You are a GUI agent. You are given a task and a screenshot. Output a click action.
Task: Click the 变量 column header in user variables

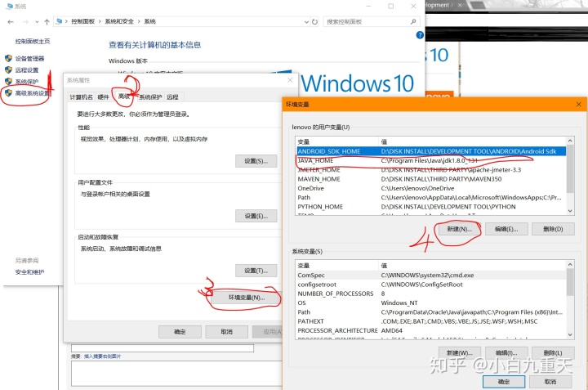pyautogui.click(x=337, y=142)
